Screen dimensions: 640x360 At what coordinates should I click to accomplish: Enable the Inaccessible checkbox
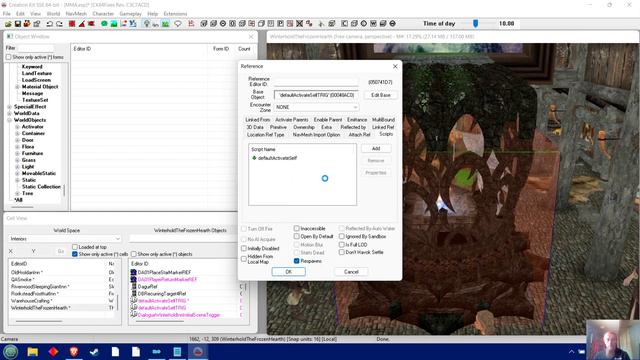[297, 229]
